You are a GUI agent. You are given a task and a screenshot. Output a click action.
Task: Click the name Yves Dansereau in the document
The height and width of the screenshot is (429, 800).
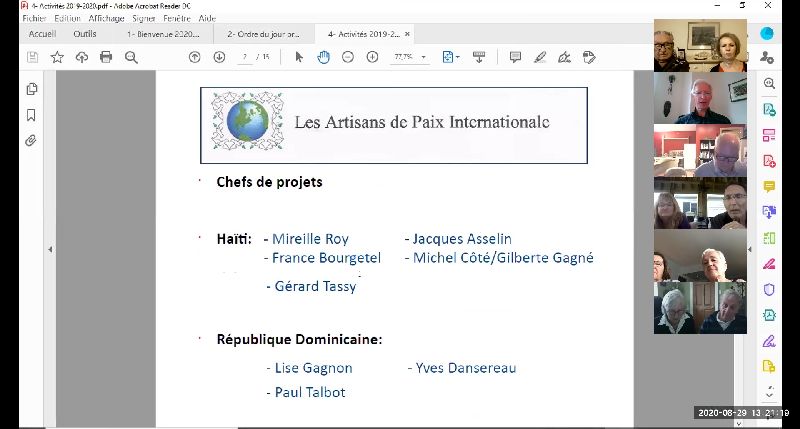tap(465, 368)
